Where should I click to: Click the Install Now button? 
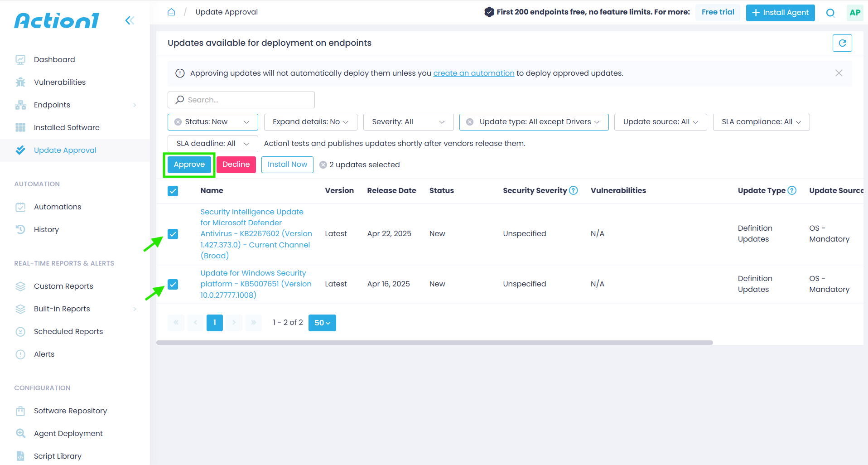point(287,165)
